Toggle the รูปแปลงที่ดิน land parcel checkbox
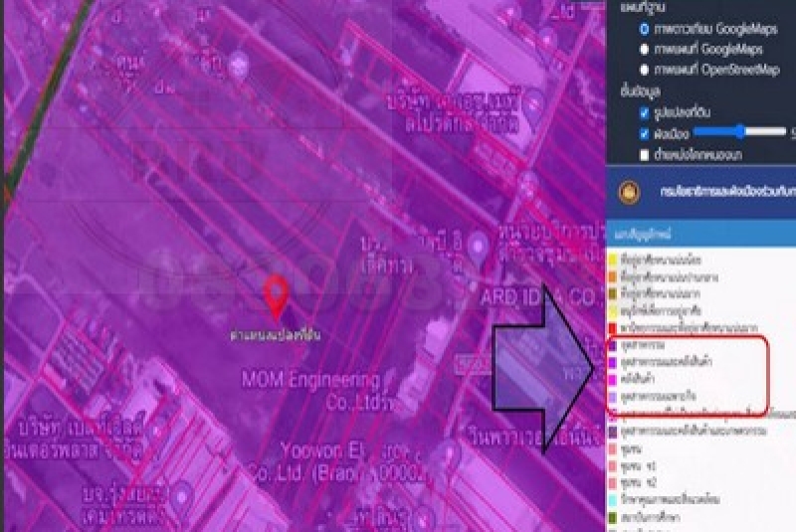796x532 pixels. [x=645, y=112]
